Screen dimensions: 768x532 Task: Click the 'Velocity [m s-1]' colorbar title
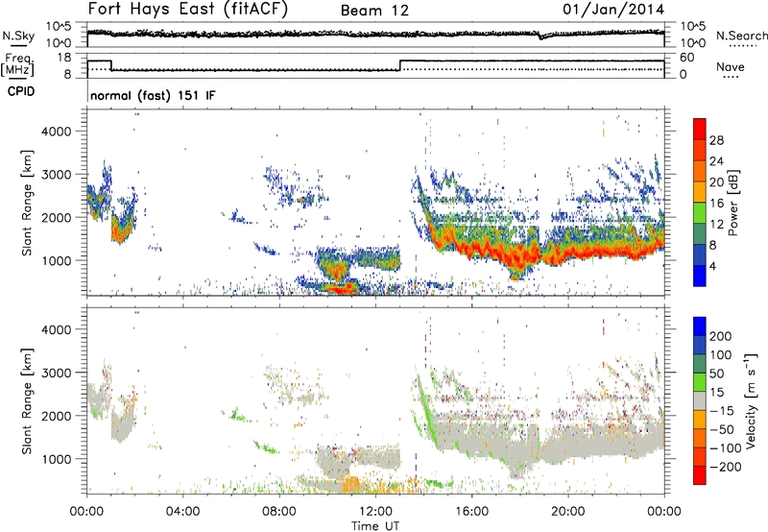click(x=751, y=400)
